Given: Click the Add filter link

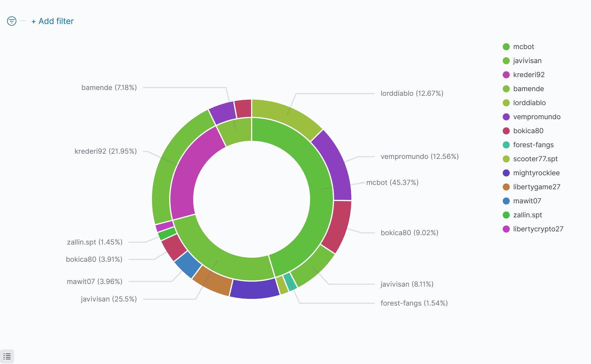Looking at the screenshot, I should [53, 21].
